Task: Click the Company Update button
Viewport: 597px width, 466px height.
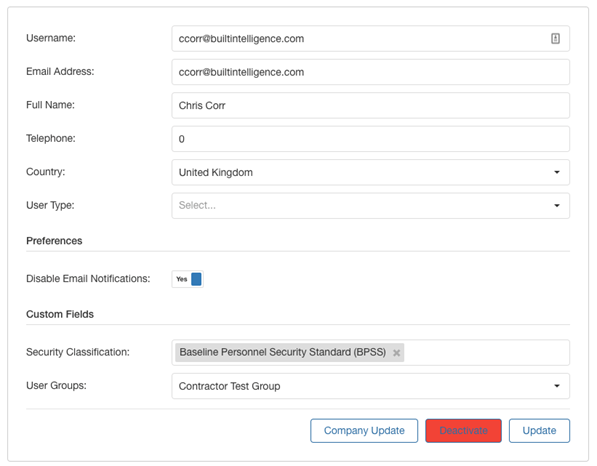Action: pyautogui.click(x=364, y=431)
